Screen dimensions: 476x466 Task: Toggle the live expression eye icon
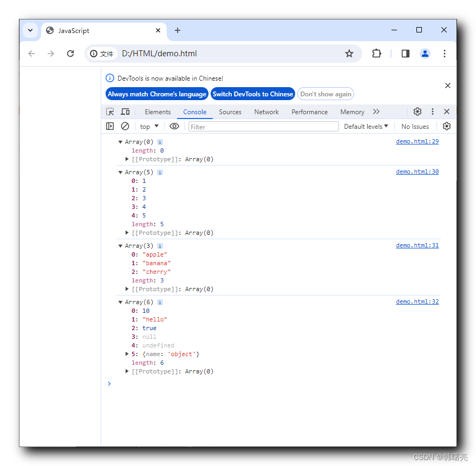pos(174,126)
